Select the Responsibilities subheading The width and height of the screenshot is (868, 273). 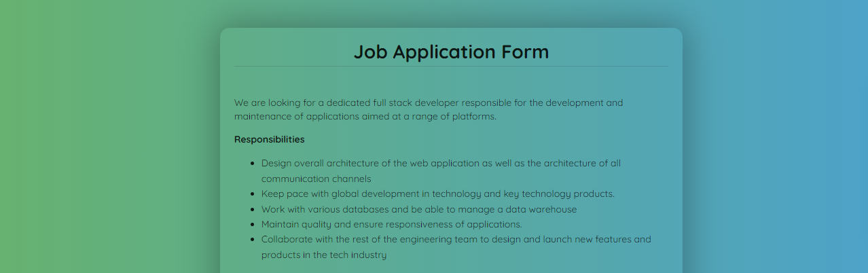269,139
